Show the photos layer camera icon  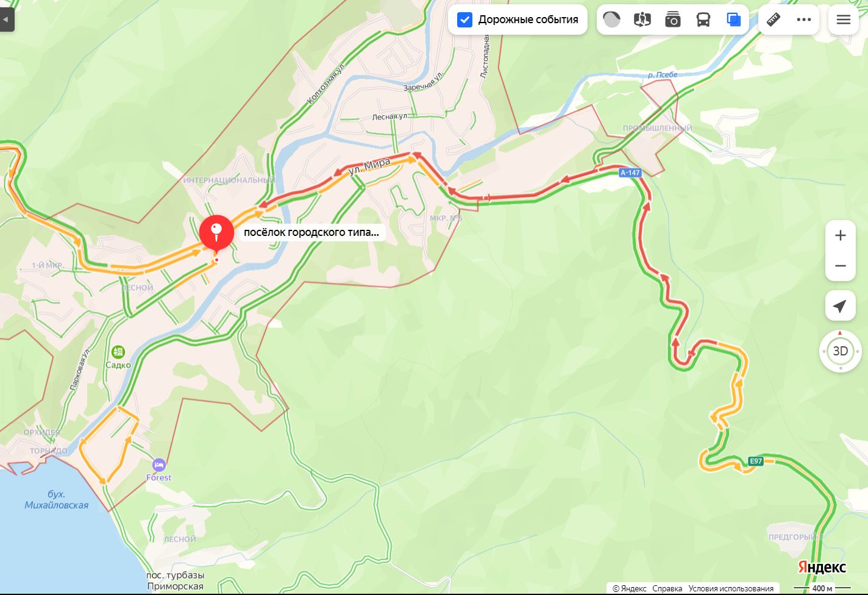(x=673, y=20)
